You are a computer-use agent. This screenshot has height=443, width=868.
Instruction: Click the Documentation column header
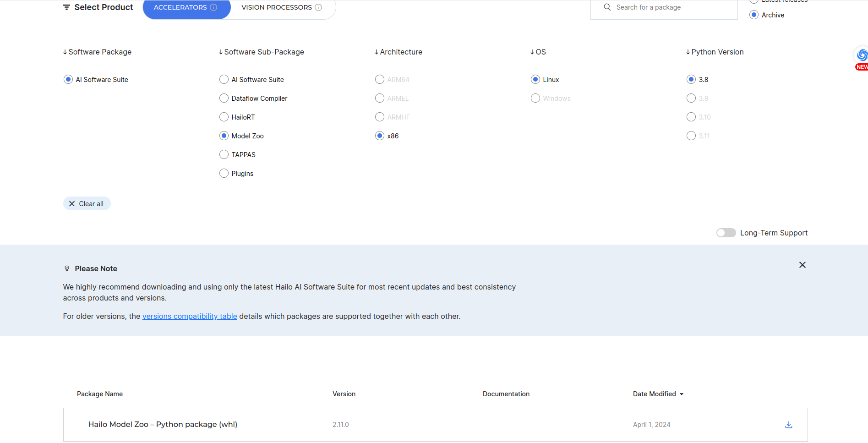pos(506,394)
